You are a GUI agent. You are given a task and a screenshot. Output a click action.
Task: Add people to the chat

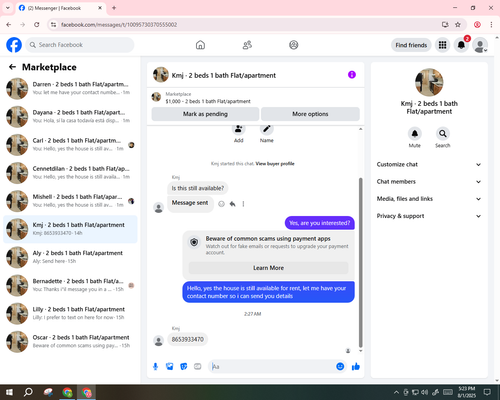tap(238, 129)
